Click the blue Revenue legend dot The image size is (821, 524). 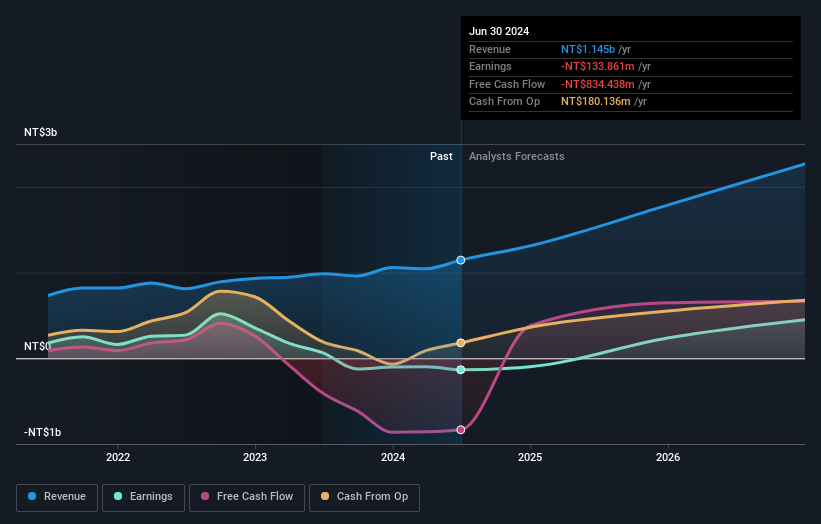(x=32, y=496)
